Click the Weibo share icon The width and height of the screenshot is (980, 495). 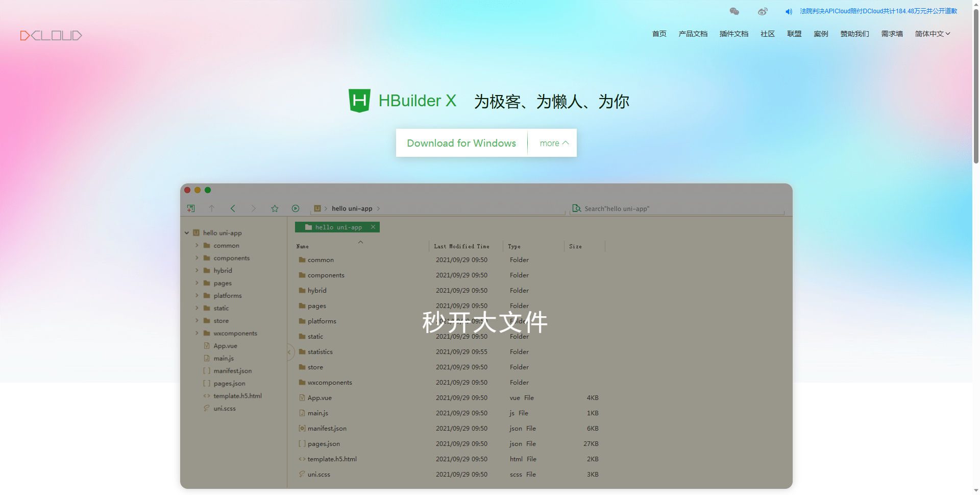click(763, 11)
